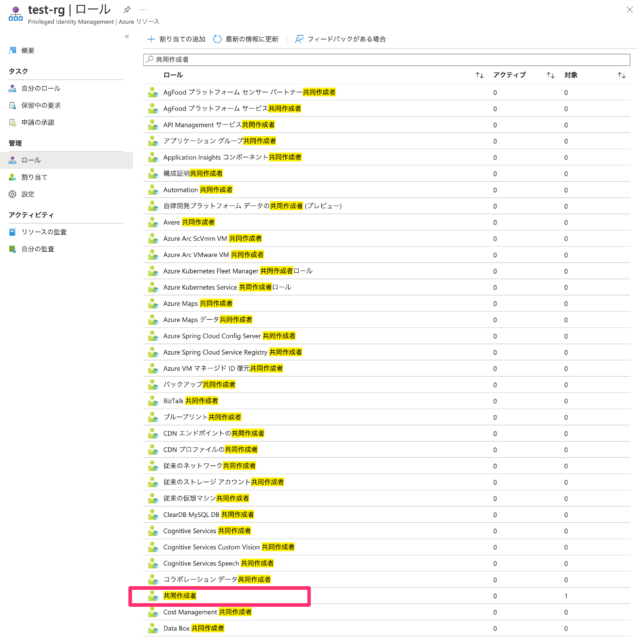
Task: Click the ロール column header
Action: pyautogui.click(x=173, y=75)
